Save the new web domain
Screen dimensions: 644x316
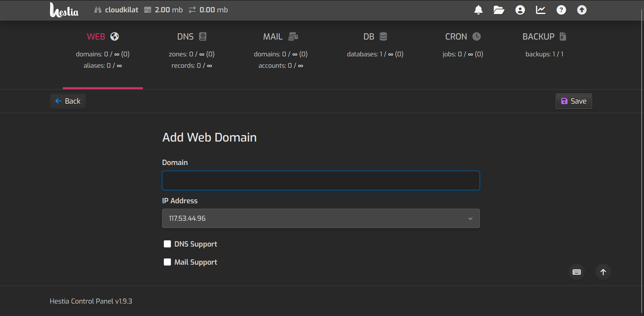[574, 101]
